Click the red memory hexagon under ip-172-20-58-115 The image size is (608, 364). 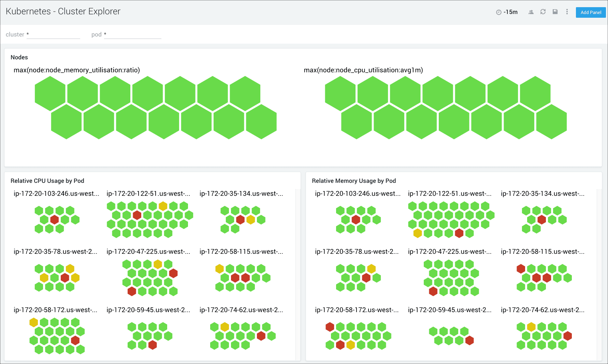click(x=521, y=268)
